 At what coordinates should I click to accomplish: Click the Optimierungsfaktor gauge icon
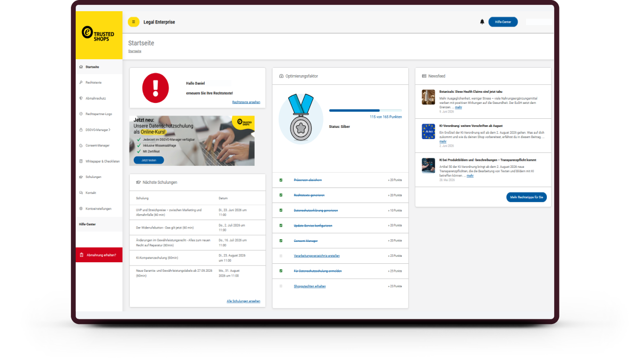pyautogui.click(x=281, y=76)
